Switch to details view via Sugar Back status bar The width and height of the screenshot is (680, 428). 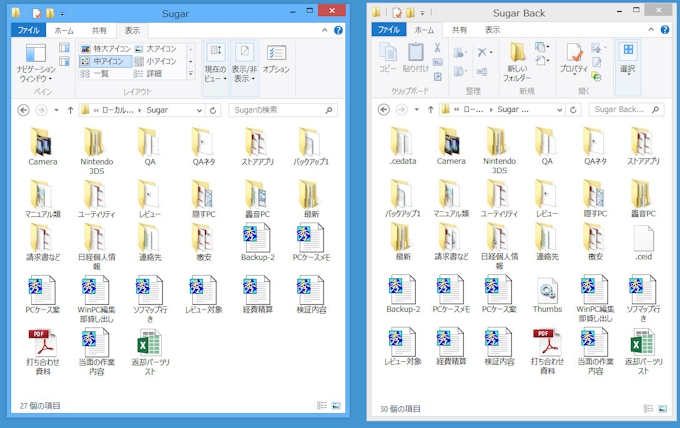point(648,408)
